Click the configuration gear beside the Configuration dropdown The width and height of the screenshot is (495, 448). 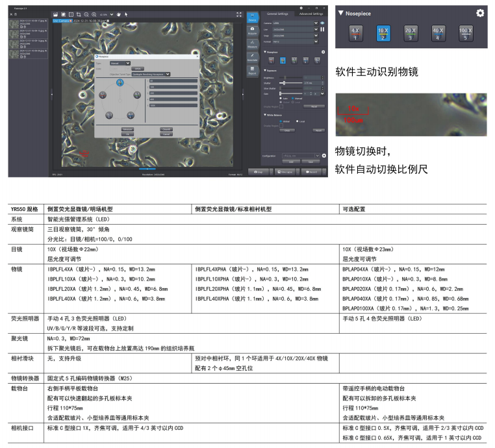point(324,156)
